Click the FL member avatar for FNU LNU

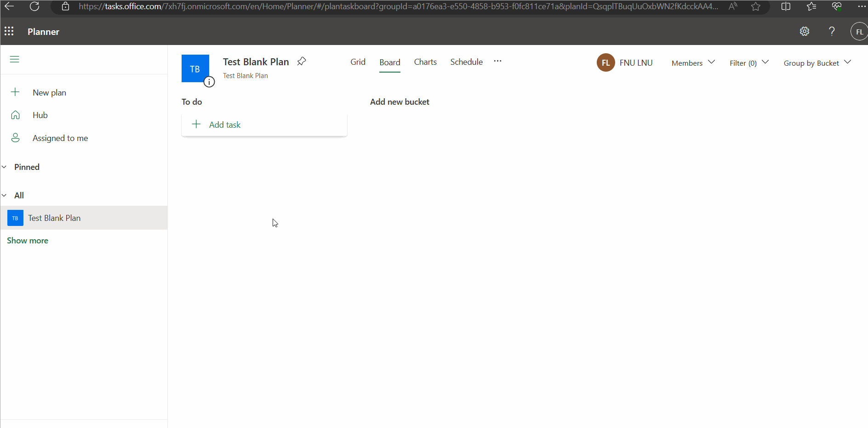(x=606, y=62)
